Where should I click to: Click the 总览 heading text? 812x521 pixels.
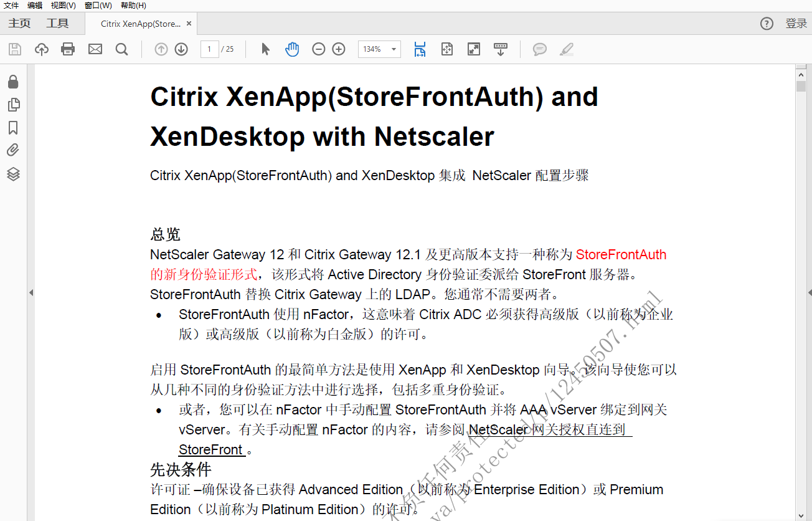(x=165, y=234)
